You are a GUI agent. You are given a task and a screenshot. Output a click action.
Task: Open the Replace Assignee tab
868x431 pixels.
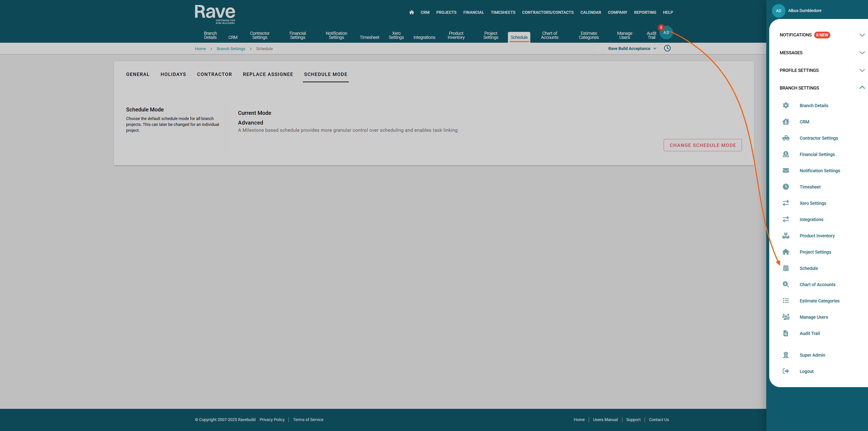tap(268, 74)
